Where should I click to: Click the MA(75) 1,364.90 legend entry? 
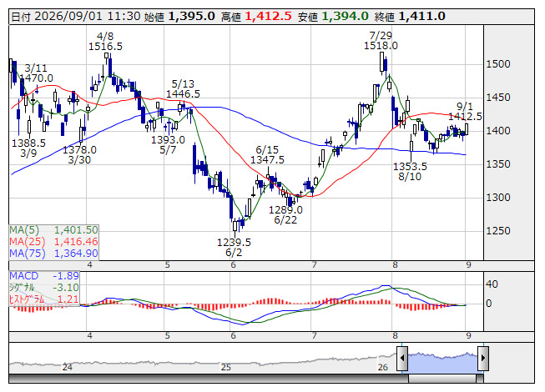[54, 254]
